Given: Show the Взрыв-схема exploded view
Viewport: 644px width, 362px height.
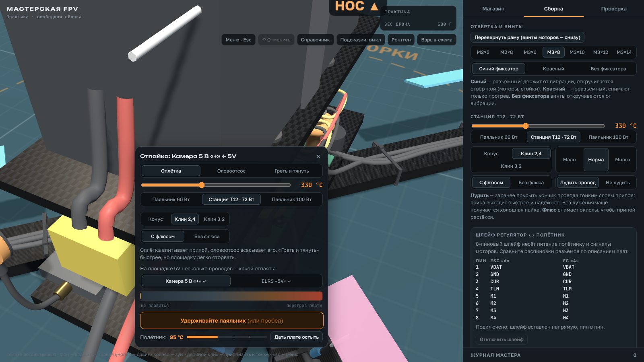Looking at the screenshot, I should [x=437, y=40].
